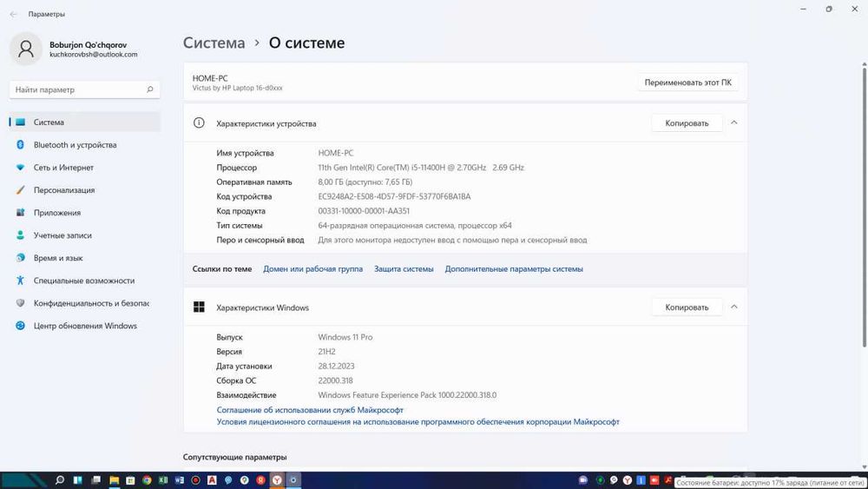
Task: Select Windows 11 Pro edition text
Action: coord(345,337)
